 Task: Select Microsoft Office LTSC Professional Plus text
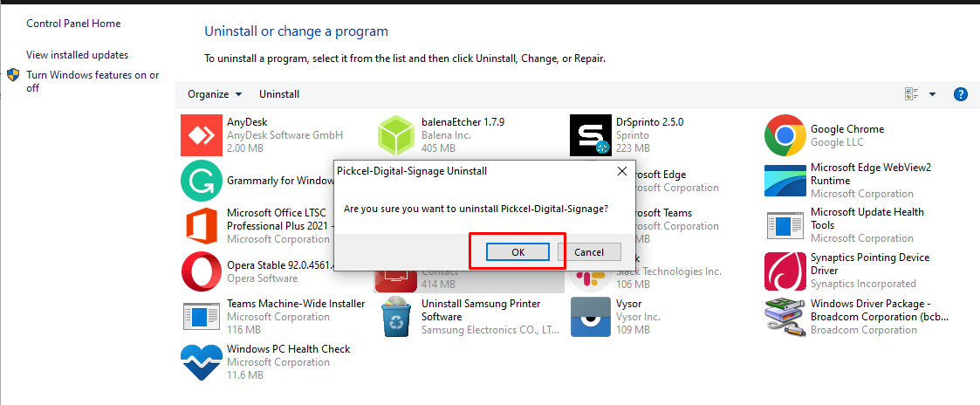tap(281, 219)
